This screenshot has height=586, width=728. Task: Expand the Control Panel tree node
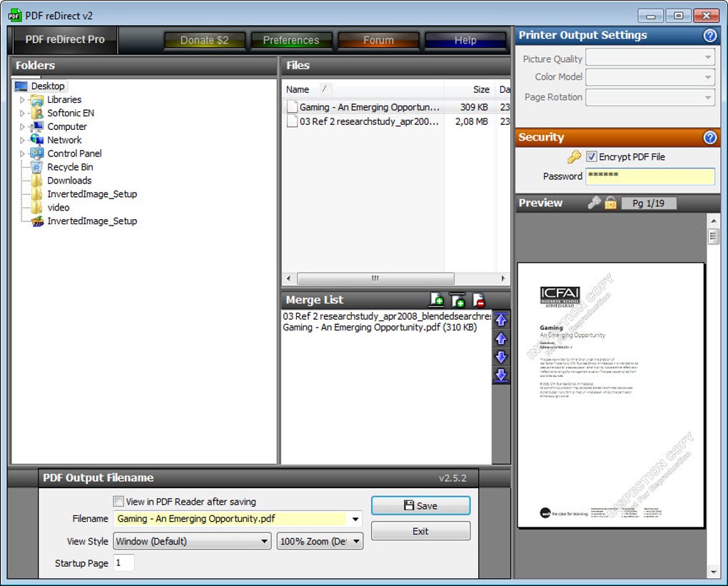point(22,153)
